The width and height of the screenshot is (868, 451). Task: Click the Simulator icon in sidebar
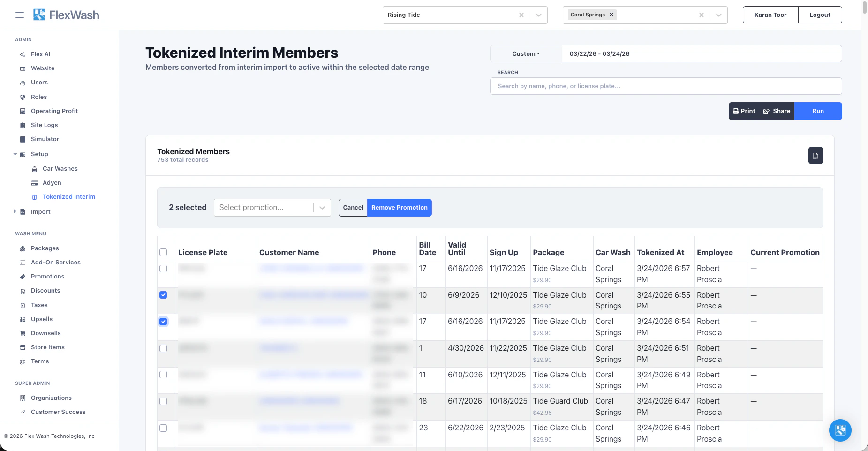tap(23, 139)
